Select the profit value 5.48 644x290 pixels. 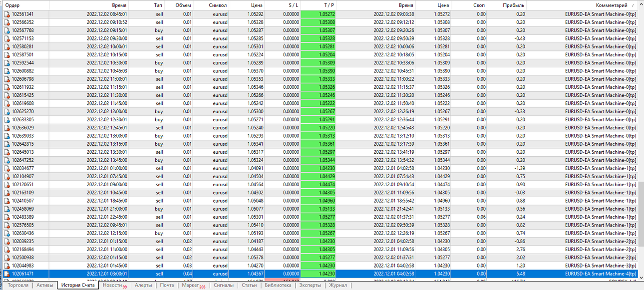520,274
